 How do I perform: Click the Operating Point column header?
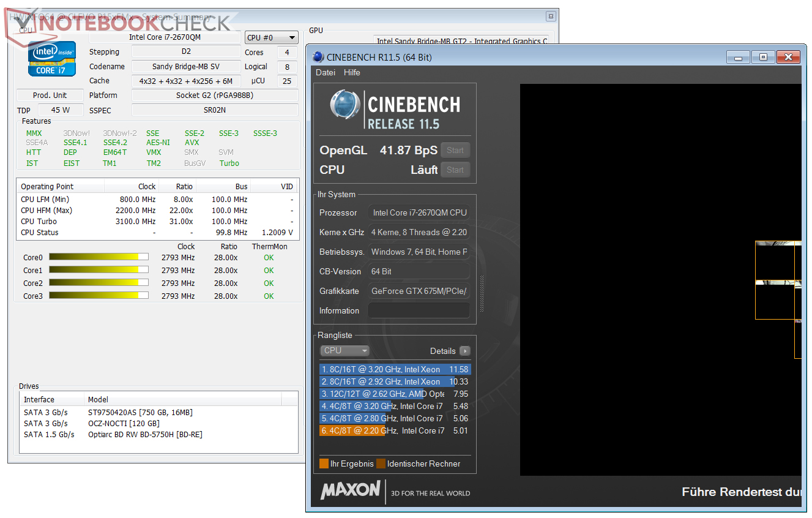tap(61, 187)
